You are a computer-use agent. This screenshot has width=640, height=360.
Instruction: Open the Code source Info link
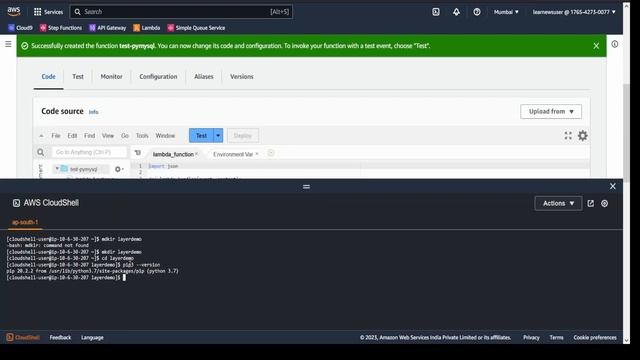(93, 112)
